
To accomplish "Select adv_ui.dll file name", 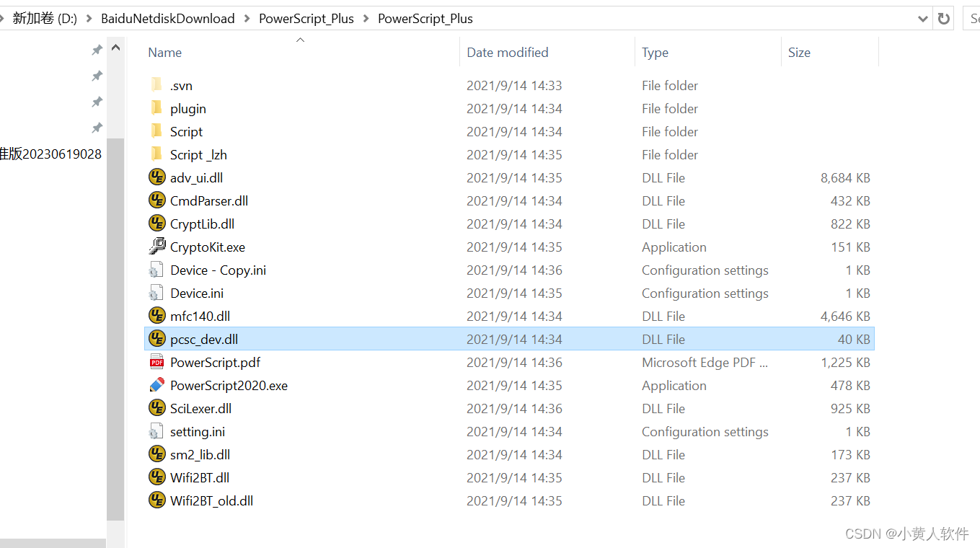I will (x=196, y=178).
